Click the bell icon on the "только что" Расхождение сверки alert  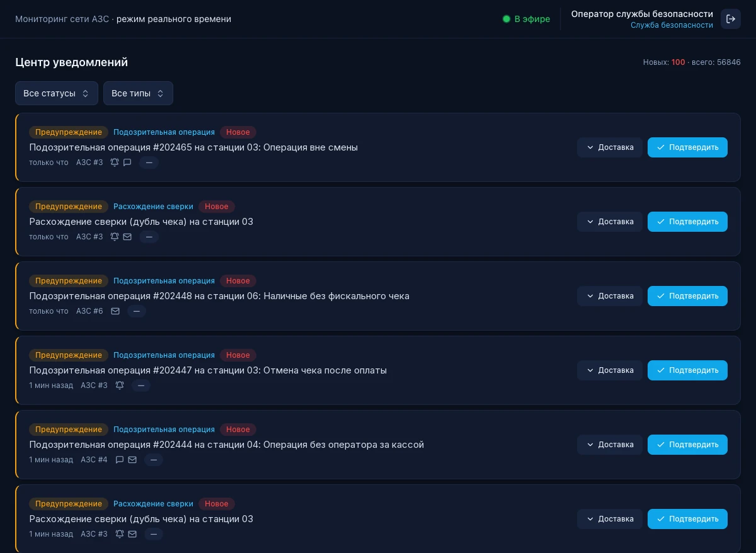click(x=115, y=237)
